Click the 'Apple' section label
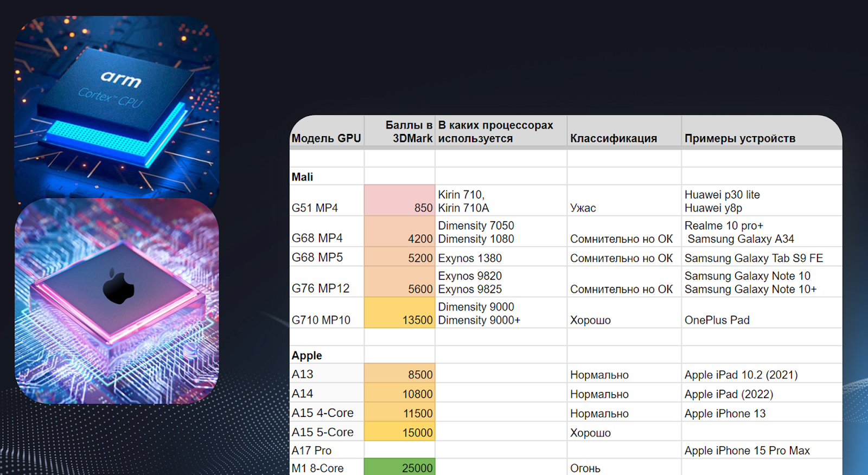 click(307, 356)
